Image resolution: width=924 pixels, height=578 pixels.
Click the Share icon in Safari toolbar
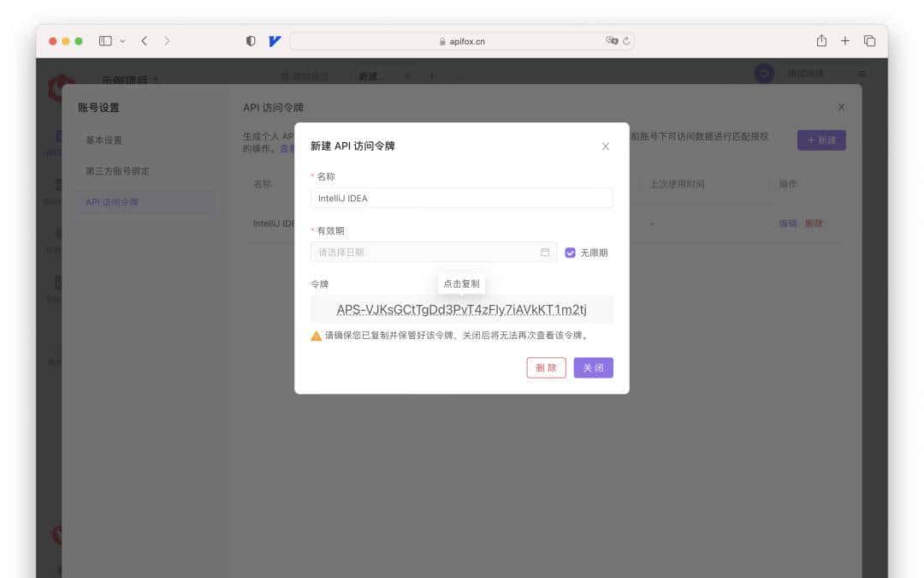[820, 40]
